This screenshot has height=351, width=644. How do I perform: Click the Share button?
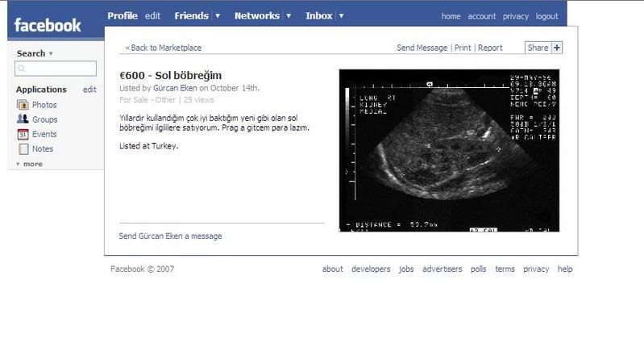pyautogui.click(x=537, y=48)
